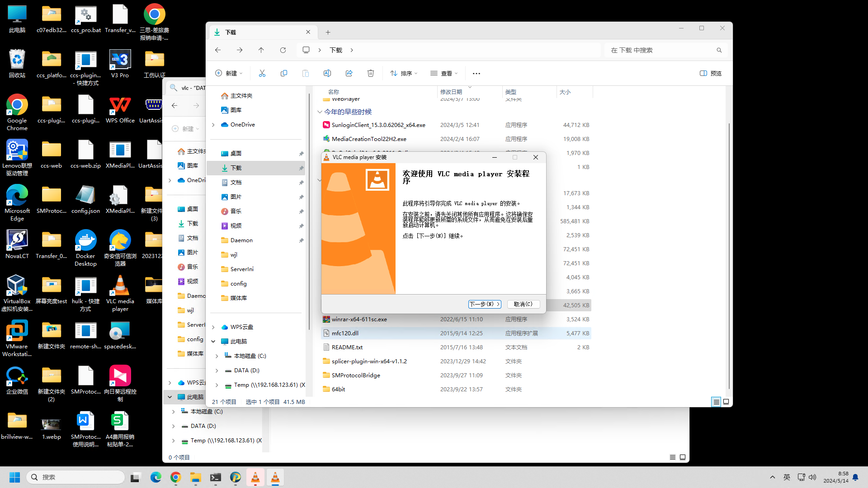This screenshot has width=868, height=488.
Task: Click the taskbar 搜索 search box
Action: (75, 477)
